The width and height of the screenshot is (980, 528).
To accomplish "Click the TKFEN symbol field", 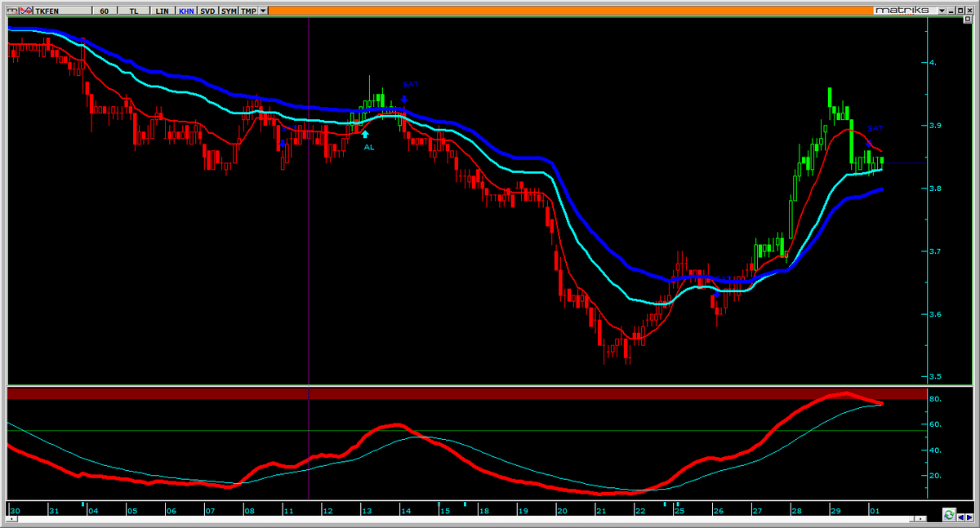I will tap(62, 11).
